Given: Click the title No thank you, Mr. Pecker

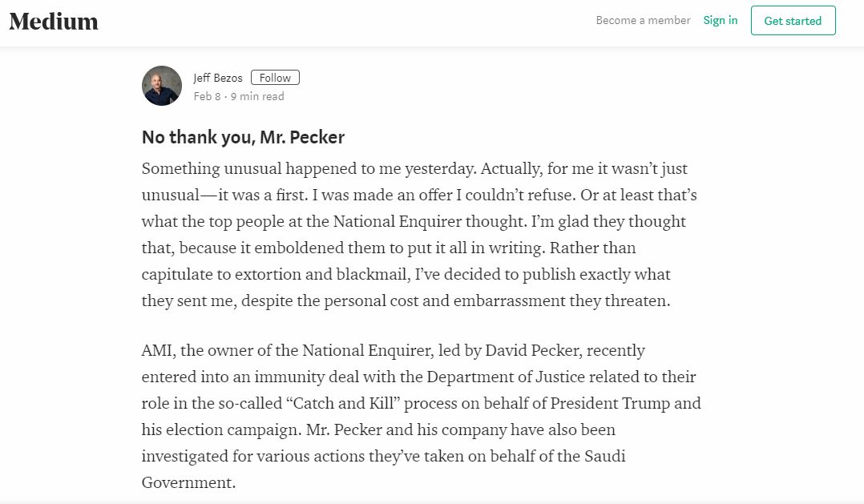Looking at the screenshot, I should tap(243, 137).
